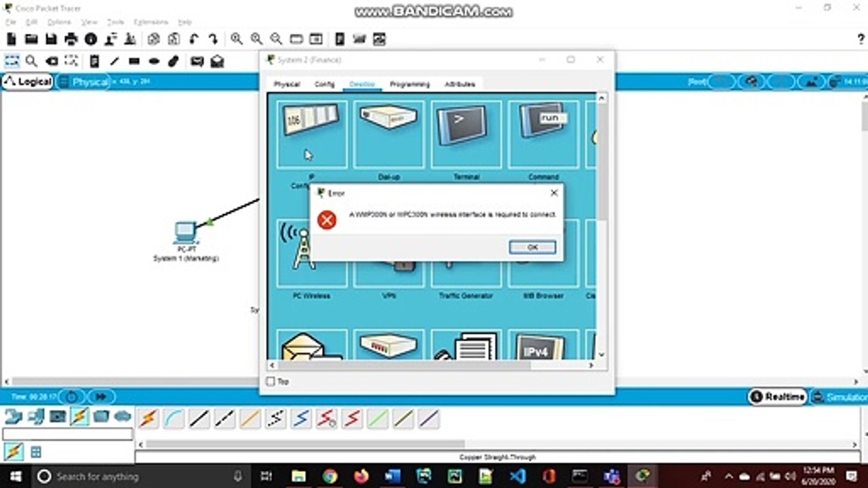Click the Save toolbar icon

pos(51,39)
